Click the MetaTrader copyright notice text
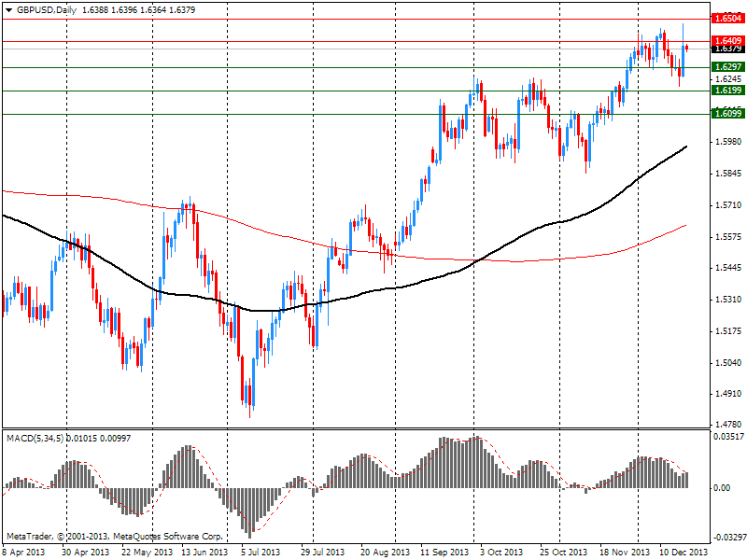747x560 pixels. coord(114,537)
